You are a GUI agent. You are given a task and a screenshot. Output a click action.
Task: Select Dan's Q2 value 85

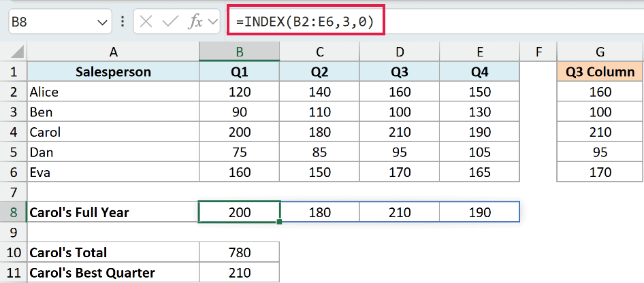pos(319,152)
